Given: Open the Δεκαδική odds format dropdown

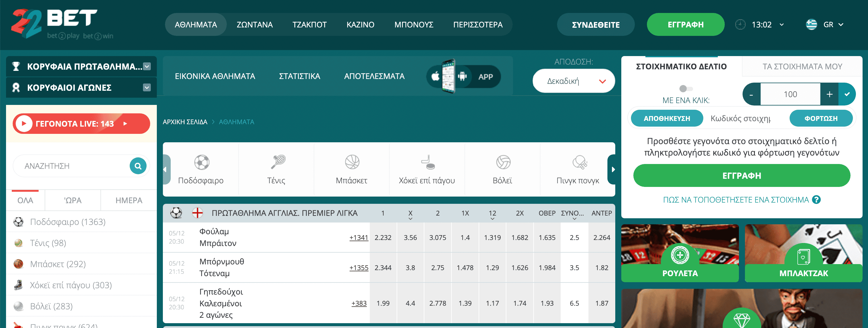Looking at the screenshot, I should 574,81.
